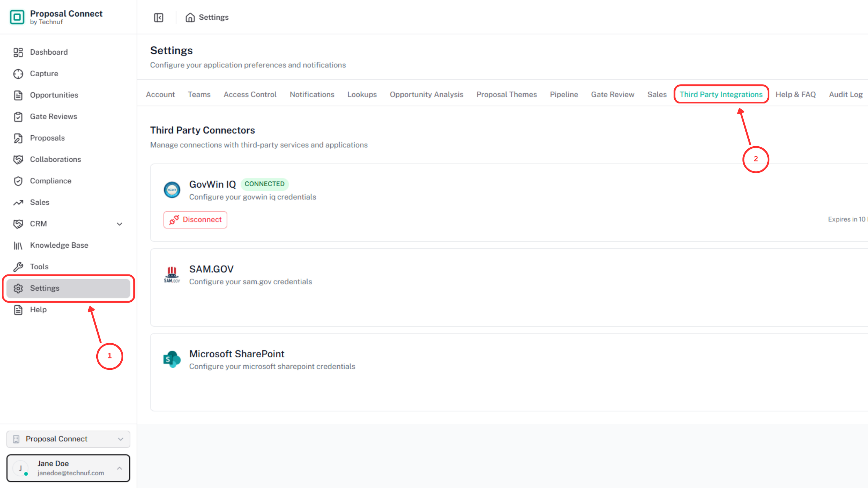
Task: Select the Pipeline tab
Action: 564,95
